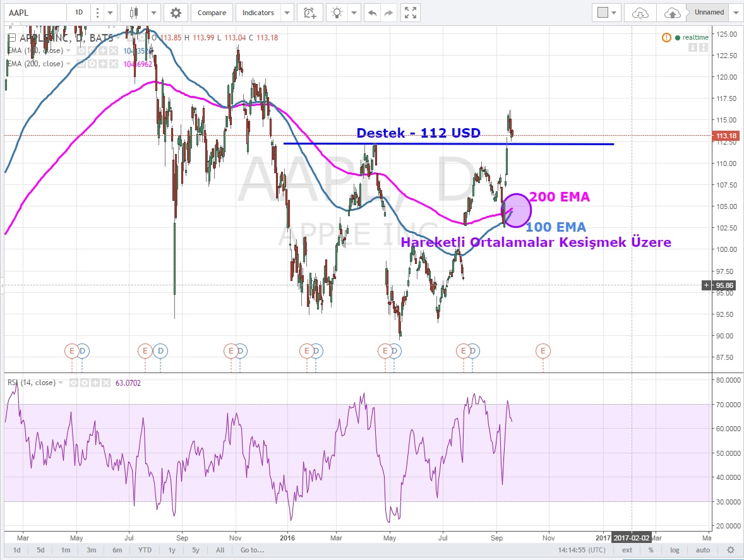Redo the chart action
The image size is (744, 560).
389,13
